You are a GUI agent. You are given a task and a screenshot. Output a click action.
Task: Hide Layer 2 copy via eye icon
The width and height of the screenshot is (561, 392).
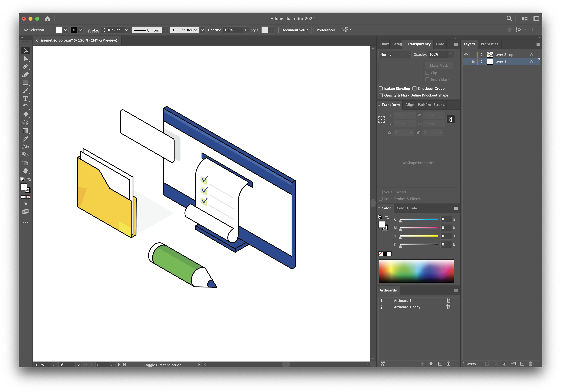(x=466, y=54)
